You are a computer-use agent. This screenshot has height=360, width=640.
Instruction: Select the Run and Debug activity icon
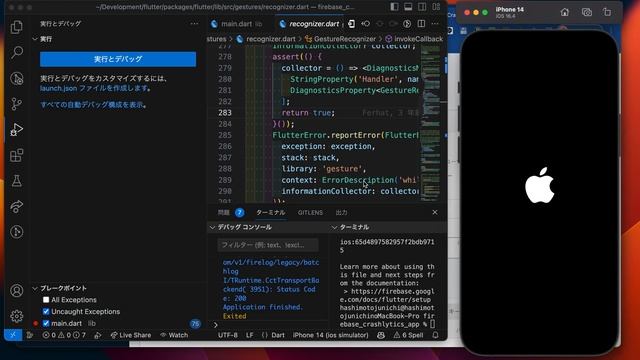point(17,129)
